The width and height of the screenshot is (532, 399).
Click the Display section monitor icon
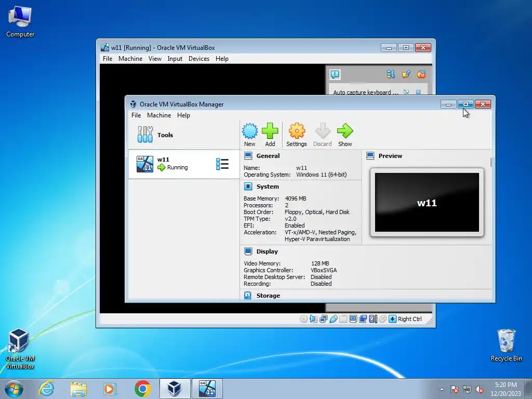(248, 251)
